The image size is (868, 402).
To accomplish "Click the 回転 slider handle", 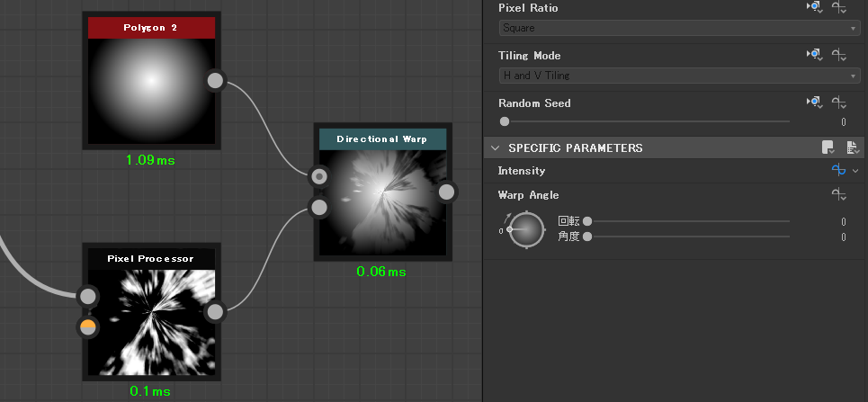I will 587,221.
